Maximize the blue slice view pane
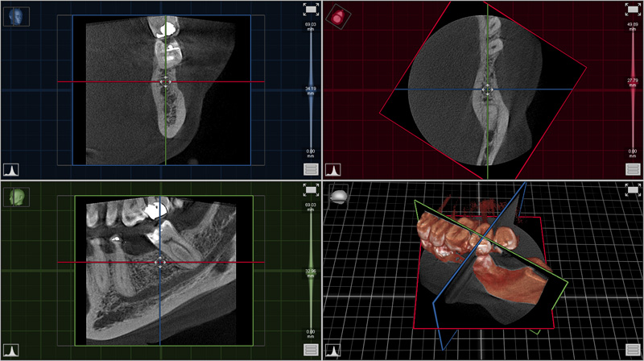The image size is (644, 361). coord(311,10)
